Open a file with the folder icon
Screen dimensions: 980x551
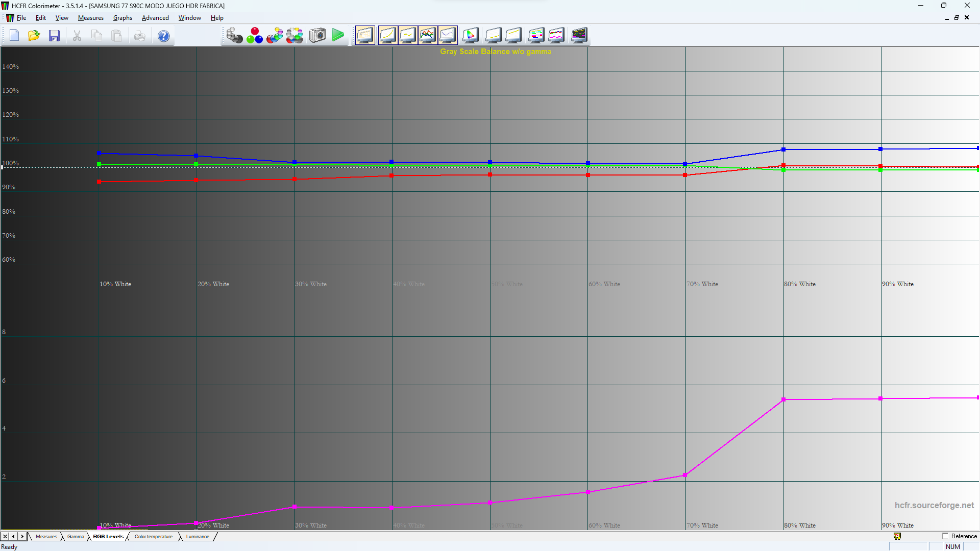click(34, 36)
